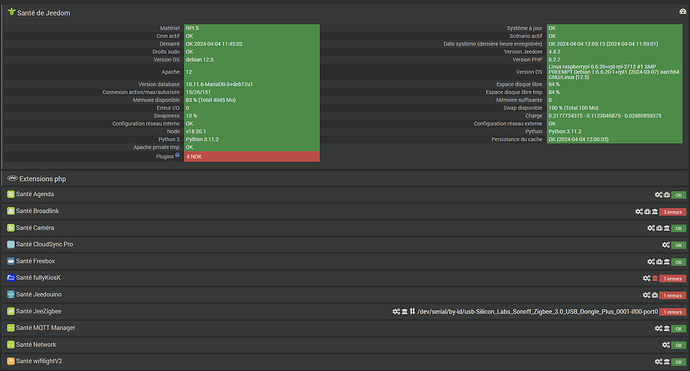Click the 3 erreurs badge for Broadlink
690x371 pixels.
point(672,212)
